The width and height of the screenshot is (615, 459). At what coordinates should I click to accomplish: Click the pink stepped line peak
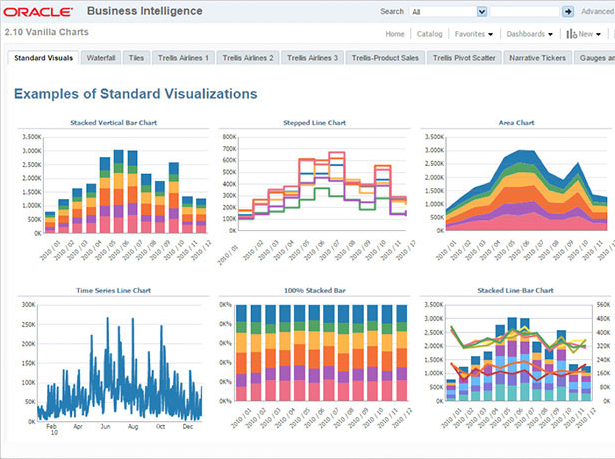tap(337, 153)
